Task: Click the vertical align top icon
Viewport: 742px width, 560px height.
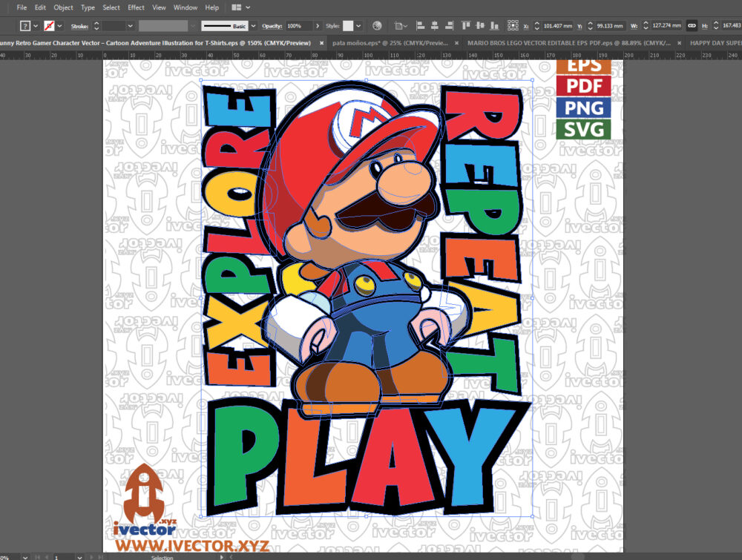Action: [466, 26]
